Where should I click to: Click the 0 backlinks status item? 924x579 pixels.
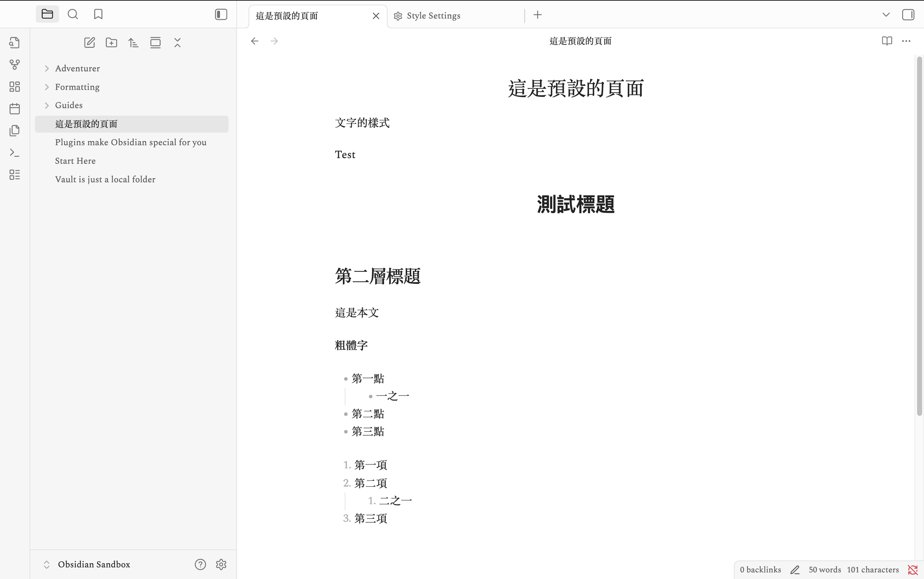click(x=760, y=570)
